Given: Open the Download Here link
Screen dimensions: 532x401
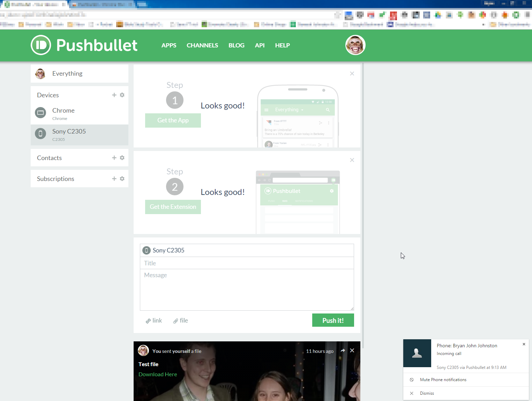Looking at the screenshot, I should point(158,374).
